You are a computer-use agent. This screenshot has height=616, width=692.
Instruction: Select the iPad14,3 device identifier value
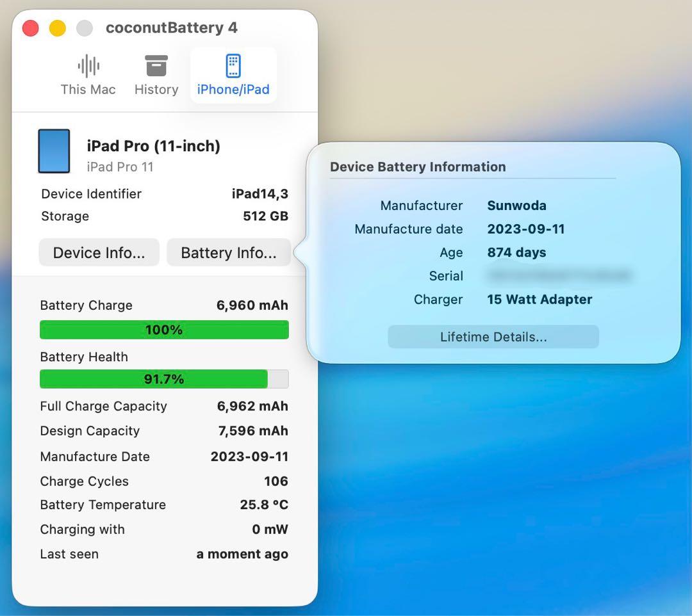click(259, 194)
